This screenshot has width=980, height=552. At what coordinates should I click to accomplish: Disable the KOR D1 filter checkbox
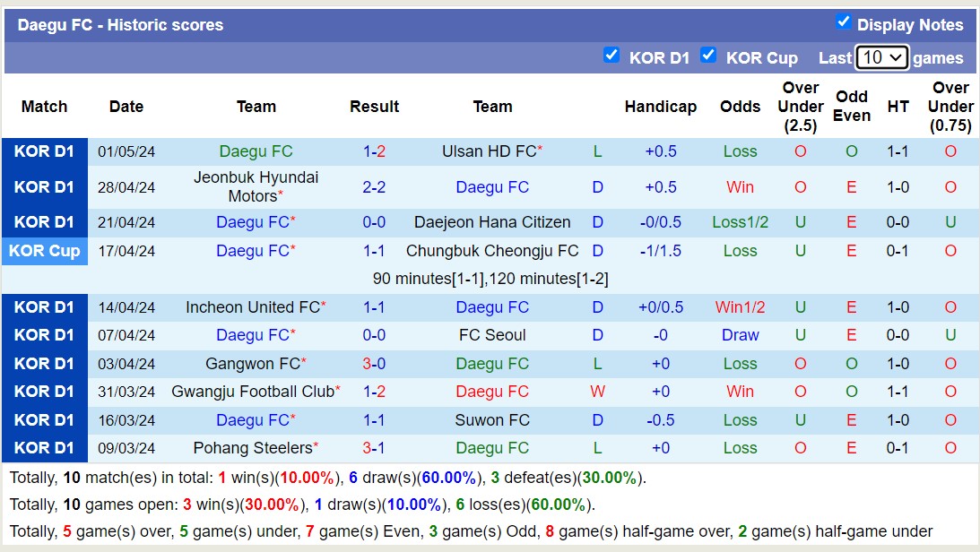[611, 55]
